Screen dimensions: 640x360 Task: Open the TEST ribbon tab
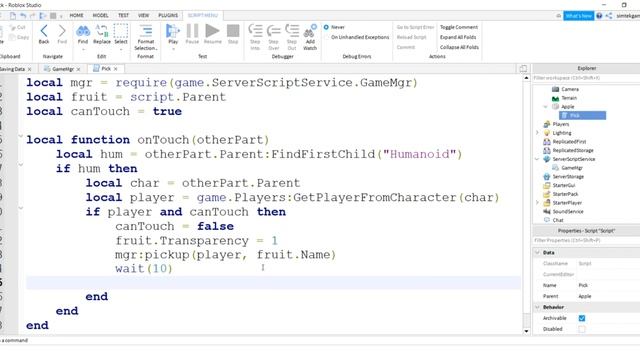(x=123, y=16)
